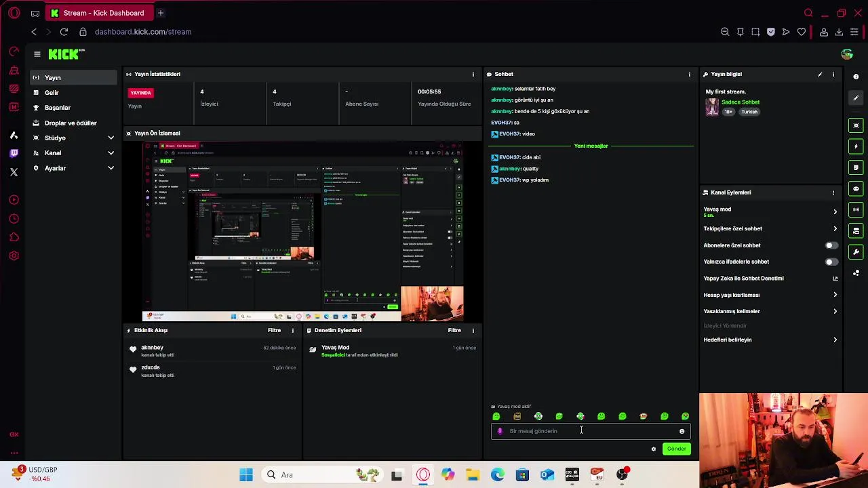Open Yasaklanmış kelimeler arrow
The height and width of the screenshot is (488, 868).
tap(835, 311)
